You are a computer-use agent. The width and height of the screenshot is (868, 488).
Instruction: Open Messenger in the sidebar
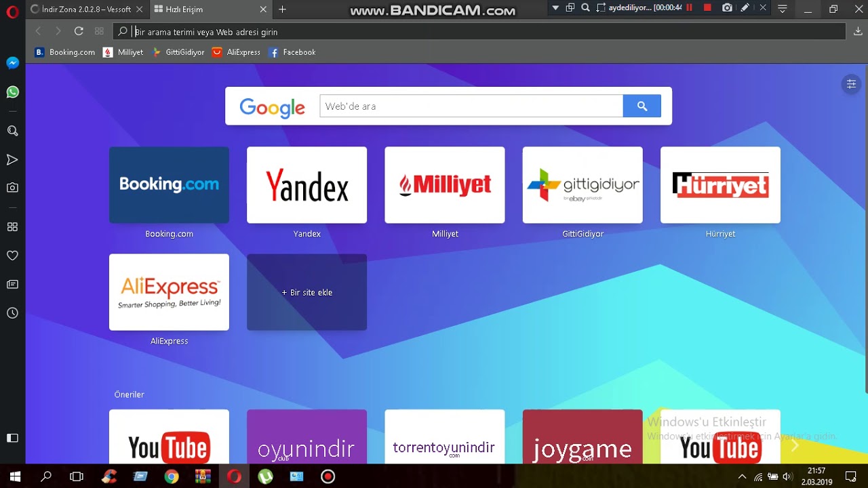coord(12,63)
